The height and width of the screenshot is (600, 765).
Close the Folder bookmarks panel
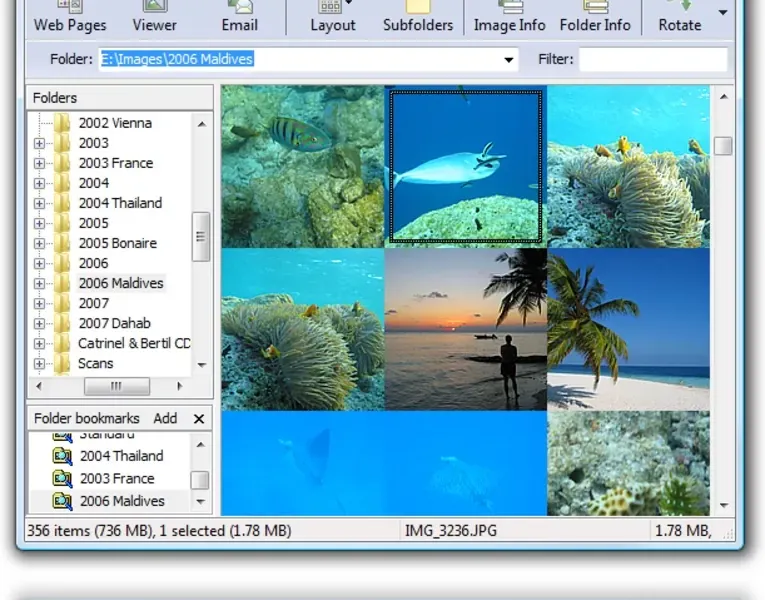tap(198, 419)
